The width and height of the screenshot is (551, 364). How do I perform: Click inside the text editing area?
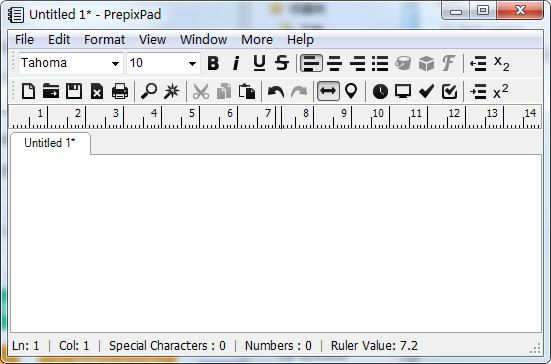point(276,243)
